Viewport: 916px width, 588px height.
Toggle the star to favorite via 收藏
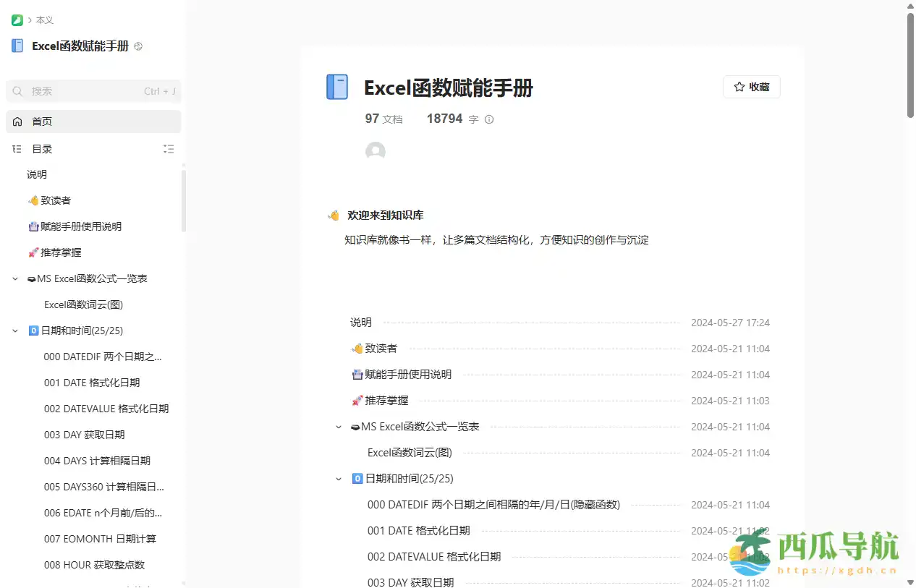click(x=751, y=86)
